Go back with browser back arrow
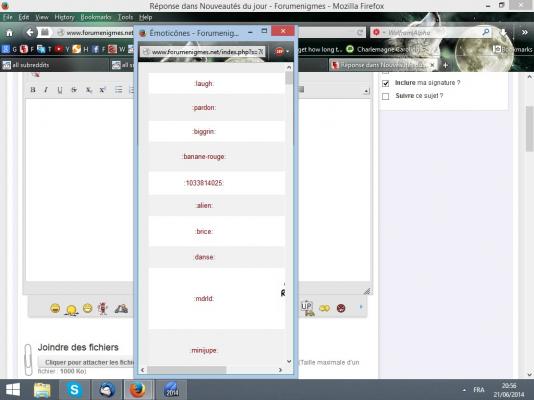The height and width of the screenshot is (400, 534). pyautogui.click(x=30, y=32)
